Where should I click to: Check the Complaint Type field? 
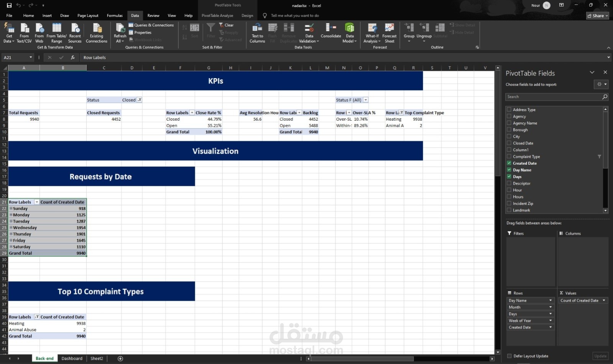[x=509, y=157]
